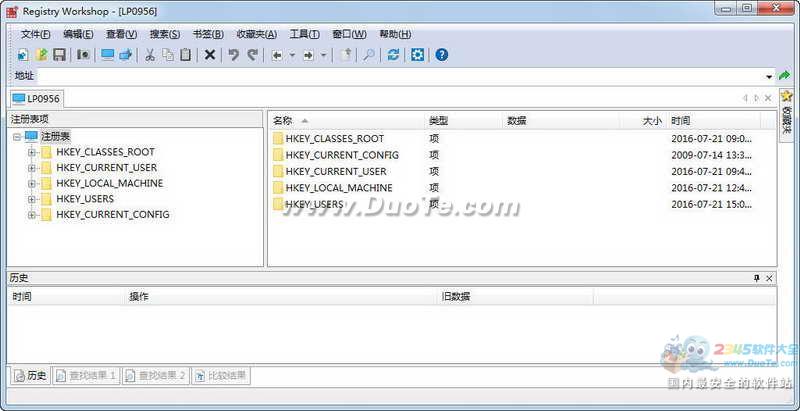
Task: Click the 操作 history column header
Action: pyautogui.click(x=282, y=297)
